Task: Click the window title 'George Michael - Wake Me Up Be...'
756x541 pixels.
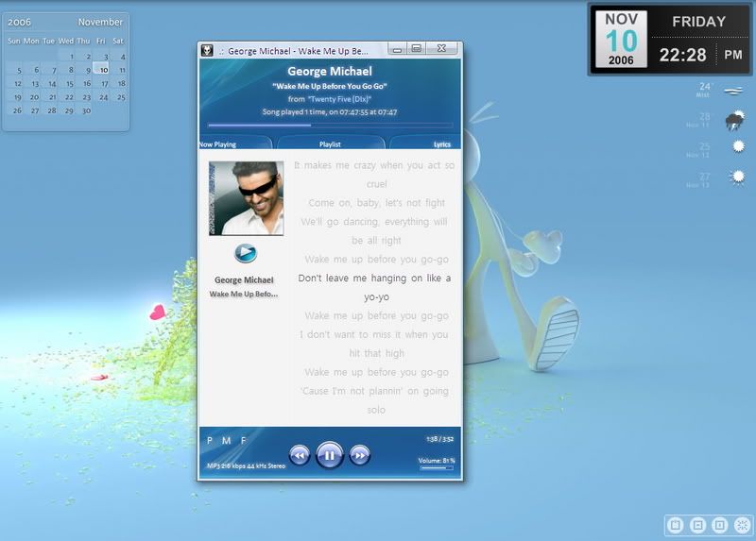Action: [x=298, y=51]
